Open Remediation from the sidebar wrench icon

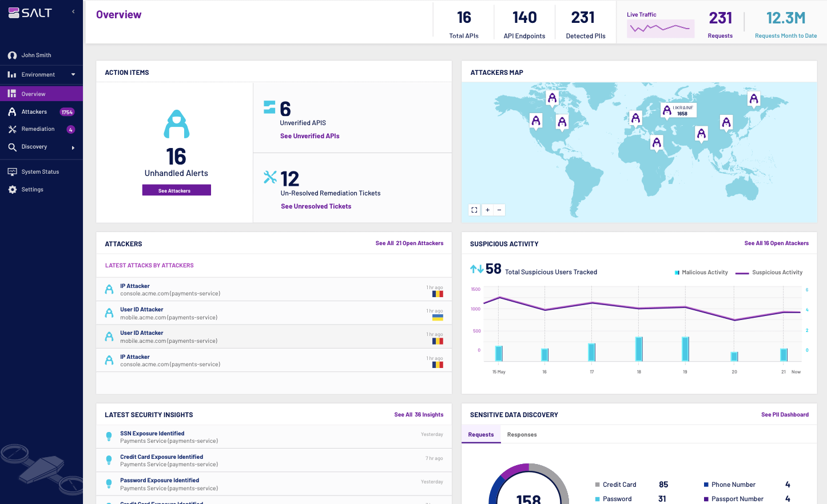[11, 129]
